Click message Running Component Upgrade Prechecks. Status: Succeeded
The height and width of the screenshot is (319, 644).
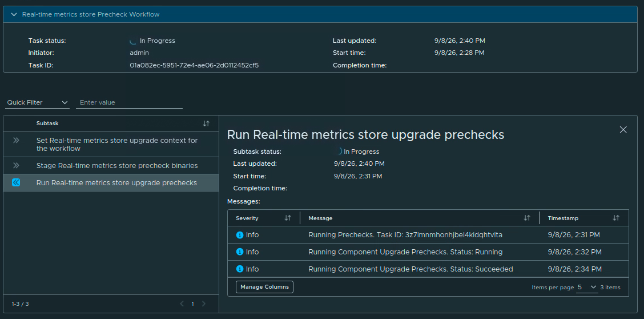[x=410, y=269]
